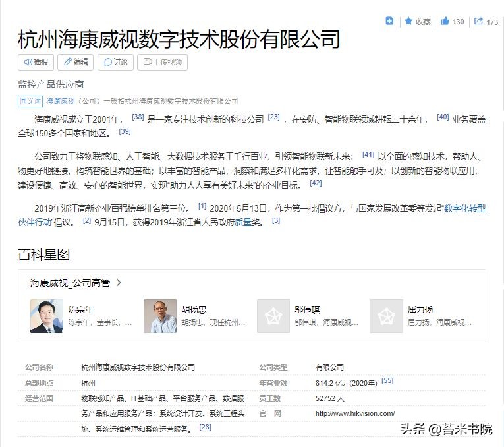Open citation reference [39]
The image size is (504, 447).
pos(125,131)
